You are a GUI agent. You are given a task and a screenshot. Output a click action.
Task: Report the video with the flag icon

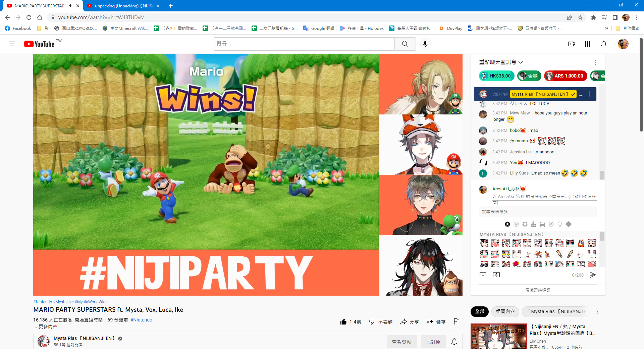(457, 321)
